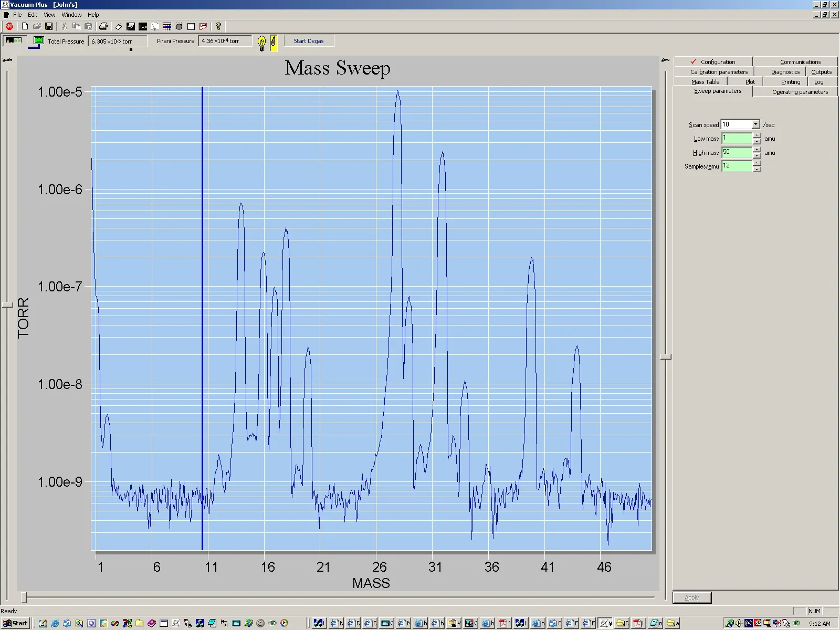The width and height of the screenshot is (840, 630).
Task: Click the High mass input field
Action: [737, 152]
